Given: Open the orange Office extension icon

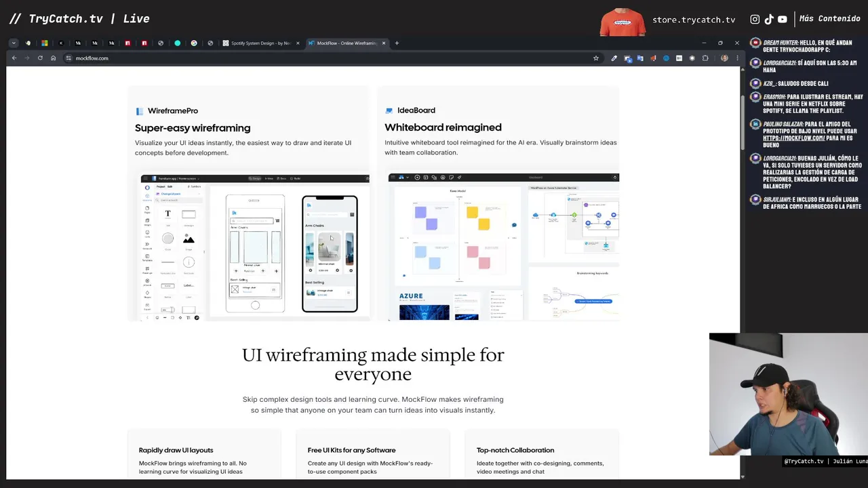Looking at the screenshot, I should tap(653, 58).
